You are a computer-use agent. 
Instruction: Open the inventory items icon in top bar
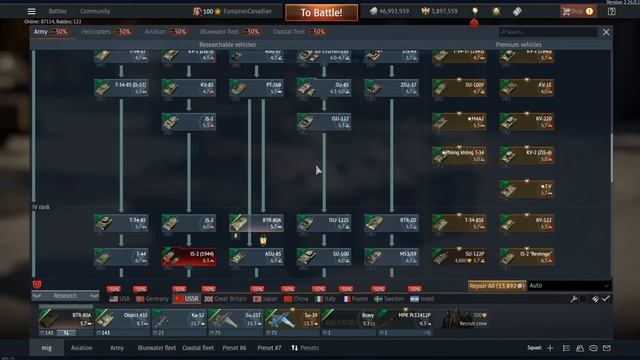(x=496, y=11)
